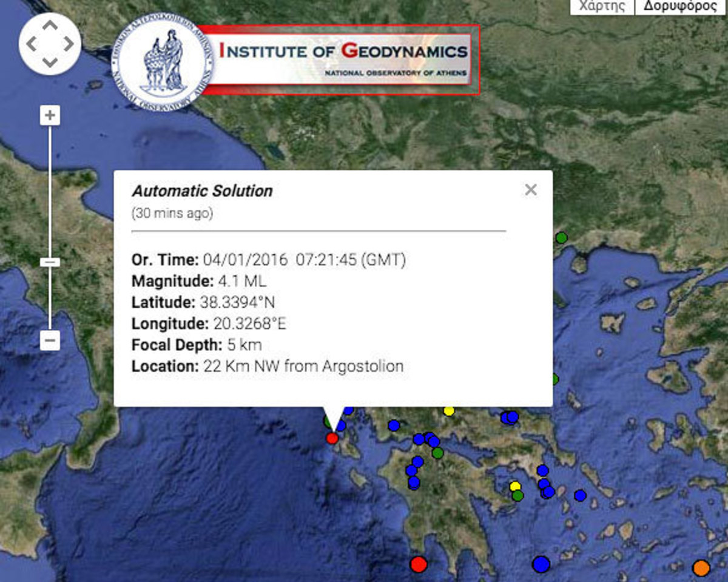The height and width of the screenshot is (582, 728).
Task: Zoom out with the minus button
Action: pos(50,340)
